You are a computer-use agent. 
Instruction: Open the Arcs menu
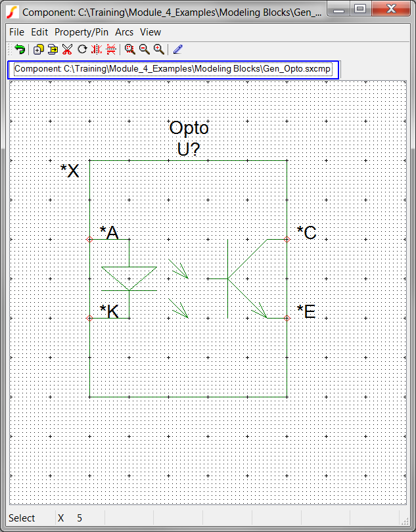point(124,32)
